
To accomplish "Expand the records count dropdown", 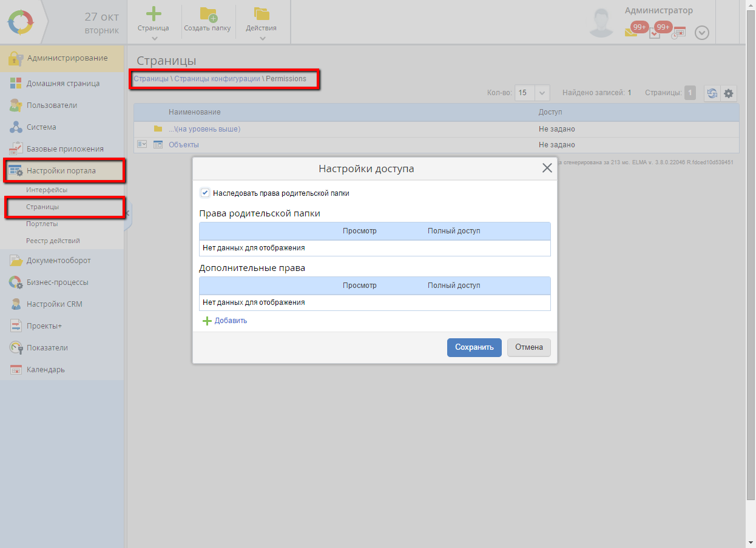I will pos(542,93).
